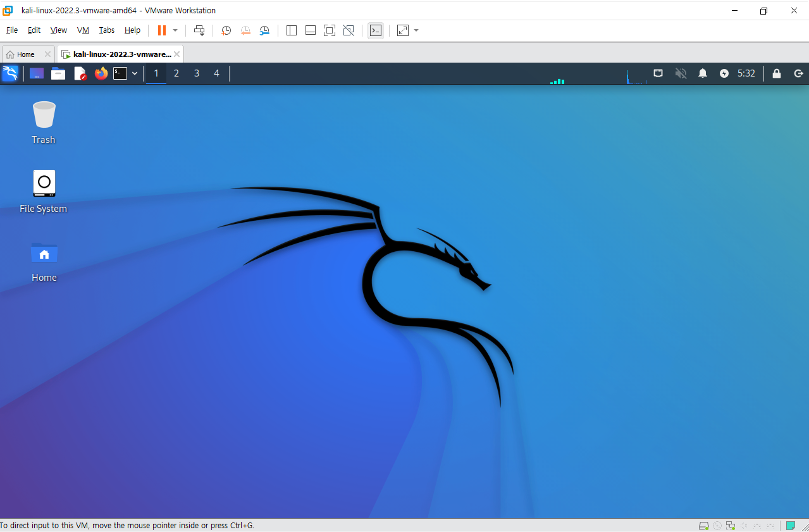This screenshot has height=532, width=809.
Task: Open the Edit menu in VMware
Action: point(34,30)
